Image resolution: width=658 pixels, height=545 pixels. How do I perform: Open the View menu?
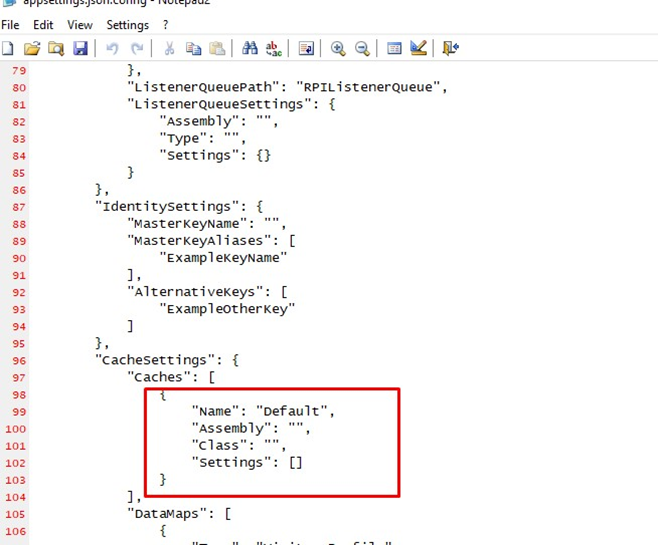pos(80,24)
